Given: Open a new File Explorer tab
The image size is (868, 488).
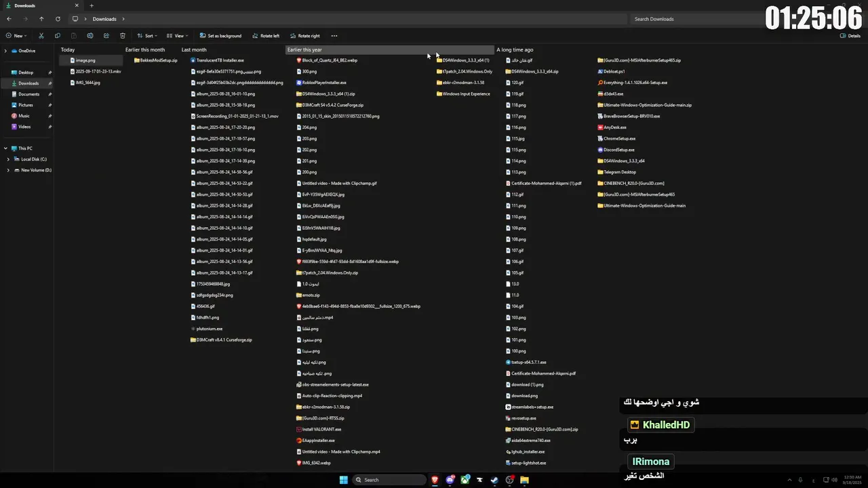Looking at the screenshot, I should [92, 5].
